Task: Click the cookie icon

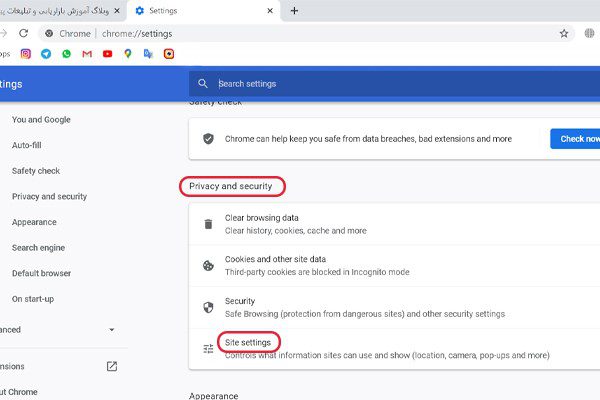Action: [208, 265]
